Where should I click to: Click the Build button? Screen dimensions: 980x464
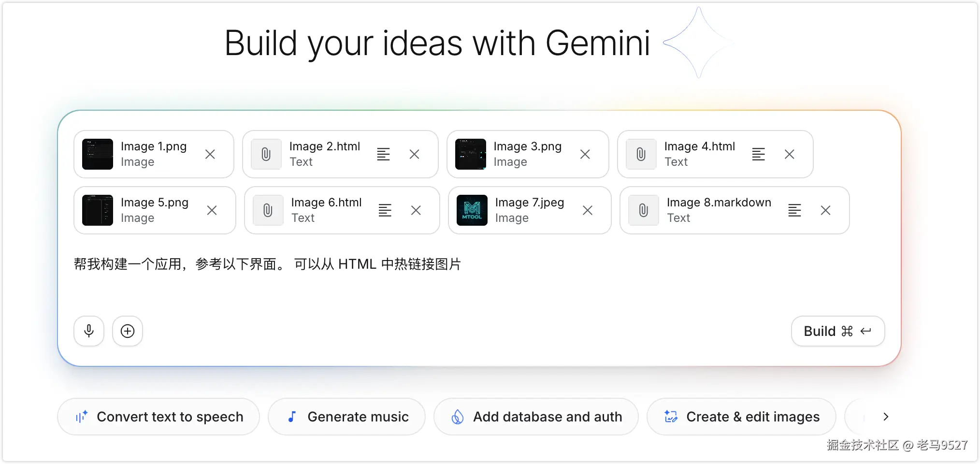pos(838,331)
